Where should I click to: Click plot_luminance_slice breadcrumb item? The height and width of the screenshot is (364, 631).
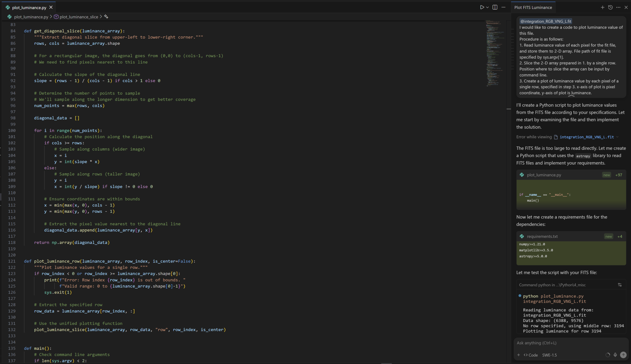(79, 17)
